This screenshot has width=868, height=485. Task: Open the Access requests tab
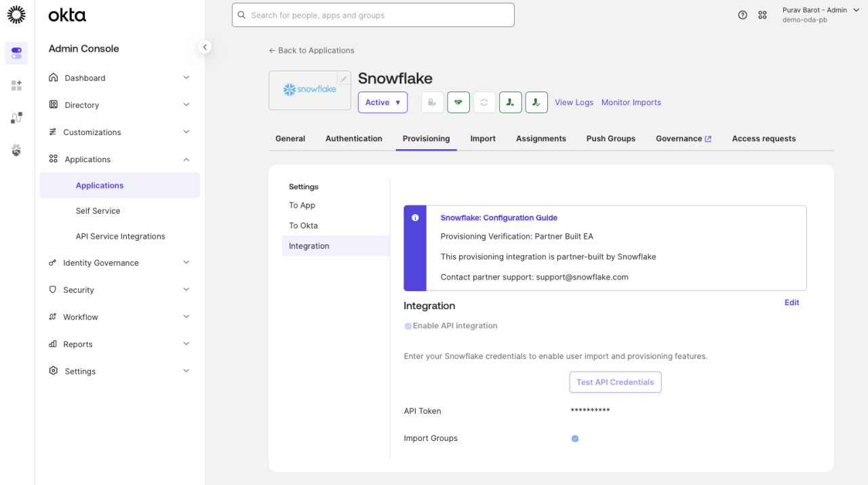[x=764, y=138]
